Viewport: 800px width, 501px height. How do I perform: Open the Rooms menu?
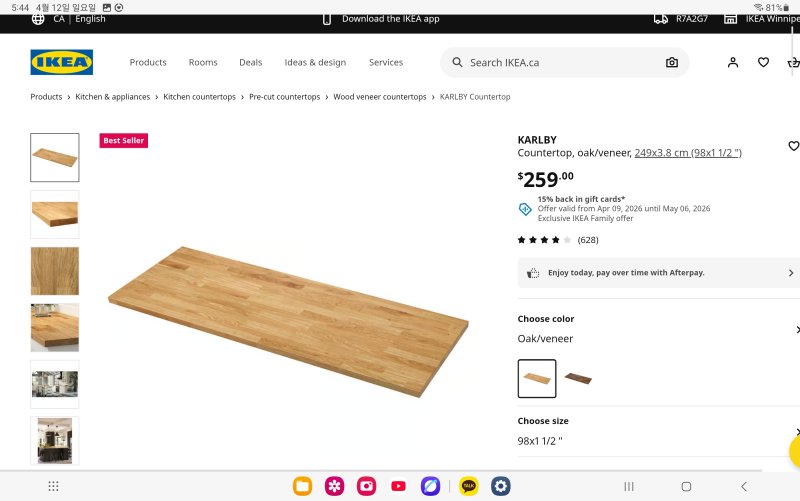pos(203,62)
